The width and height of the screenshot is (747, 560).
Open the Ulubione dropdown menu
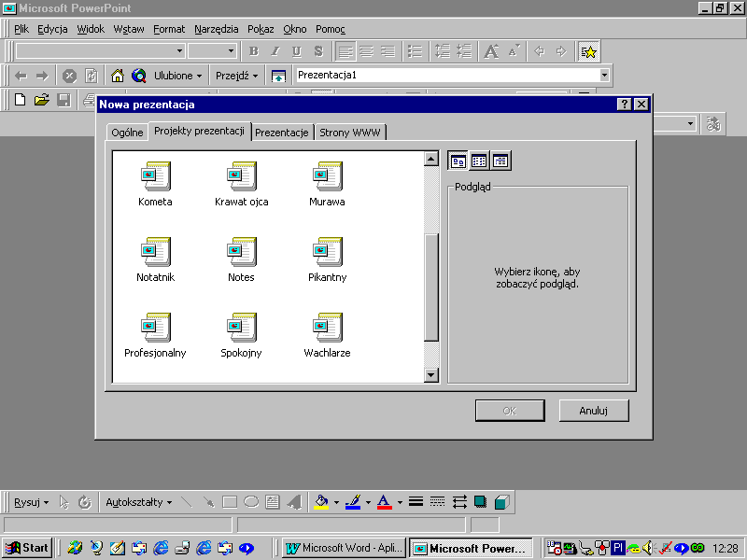point(178,76)
